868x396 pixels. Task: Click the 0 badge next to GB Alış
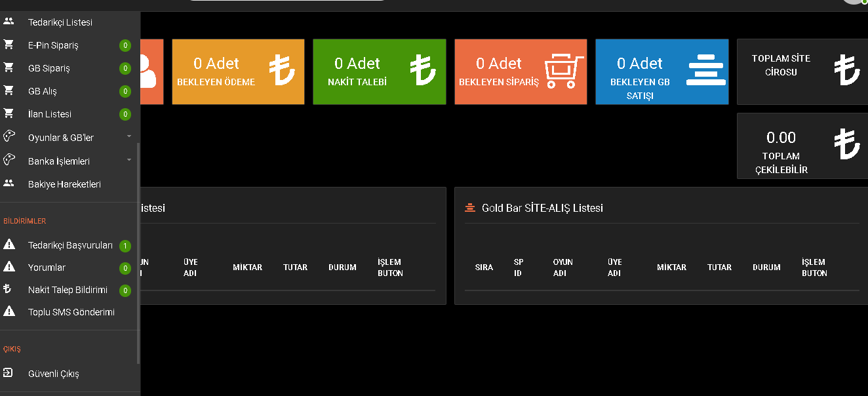[125, 92]
